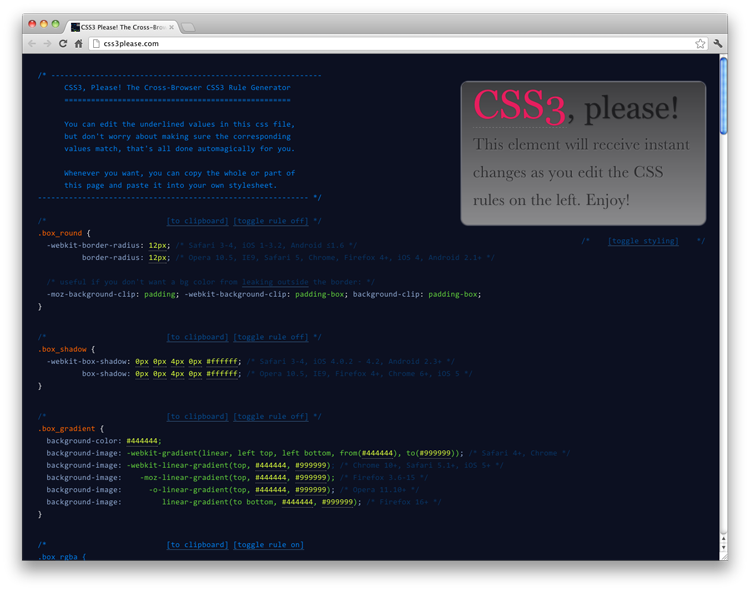The image size is (750, 591).
Task: Click the macOS yellow minimize button
Action: tap(44, 24)
